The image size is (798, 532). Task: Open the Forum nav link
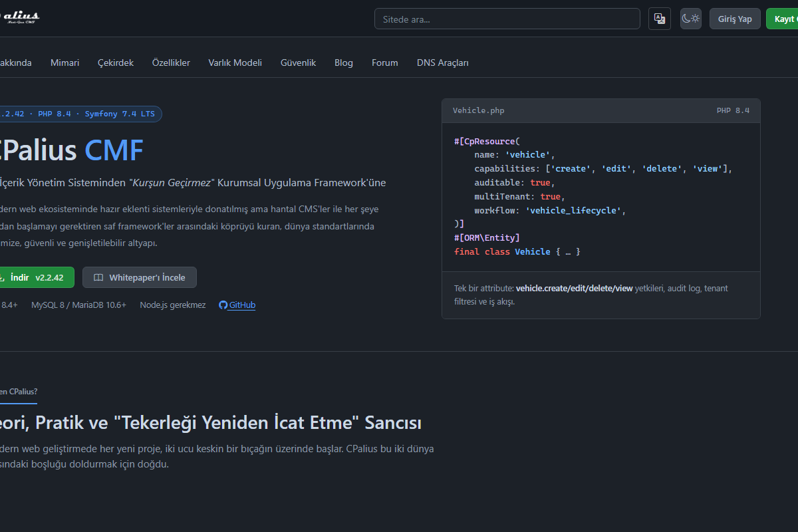click(385, 63)
